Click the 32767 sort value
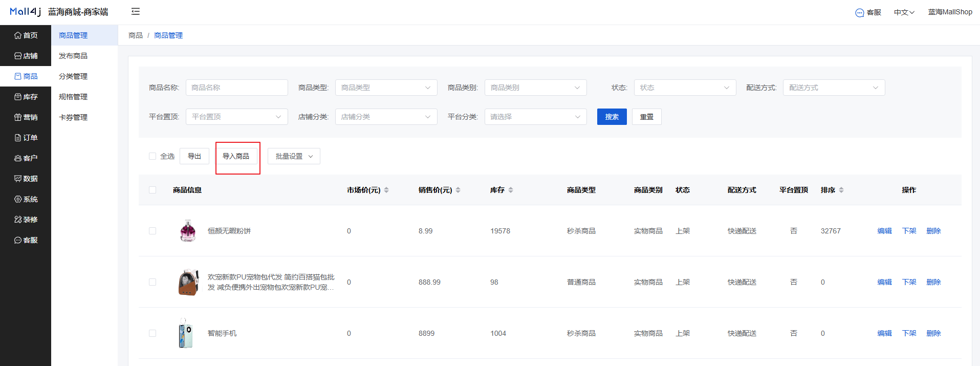 [831, 231]
